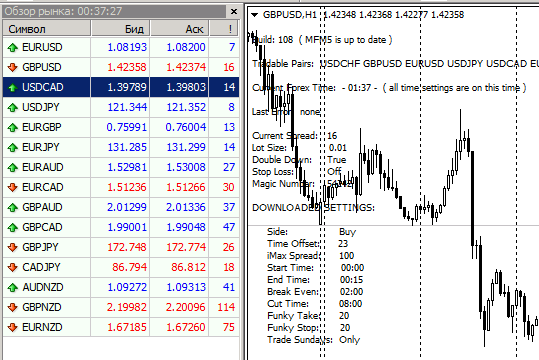Click the Обзор рынка panel title bar
This screenshot has height=360, width=539.
[x=114, y=11]
